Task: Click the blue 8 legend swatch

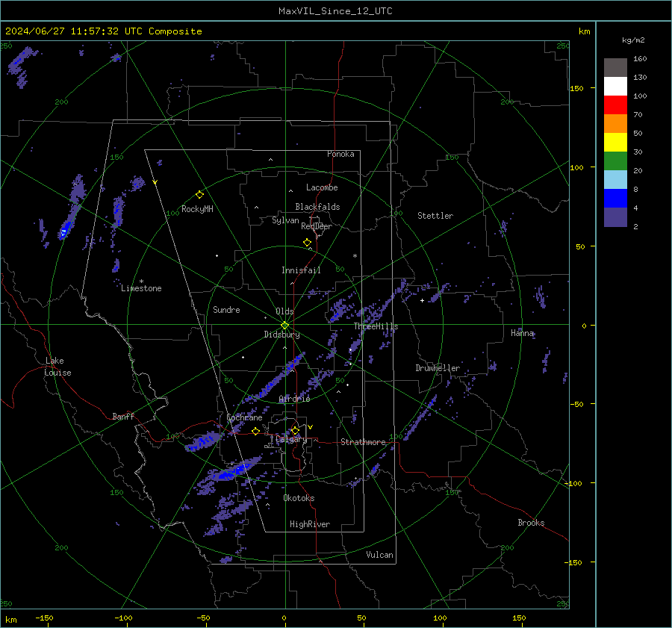Action: [615, 198]
